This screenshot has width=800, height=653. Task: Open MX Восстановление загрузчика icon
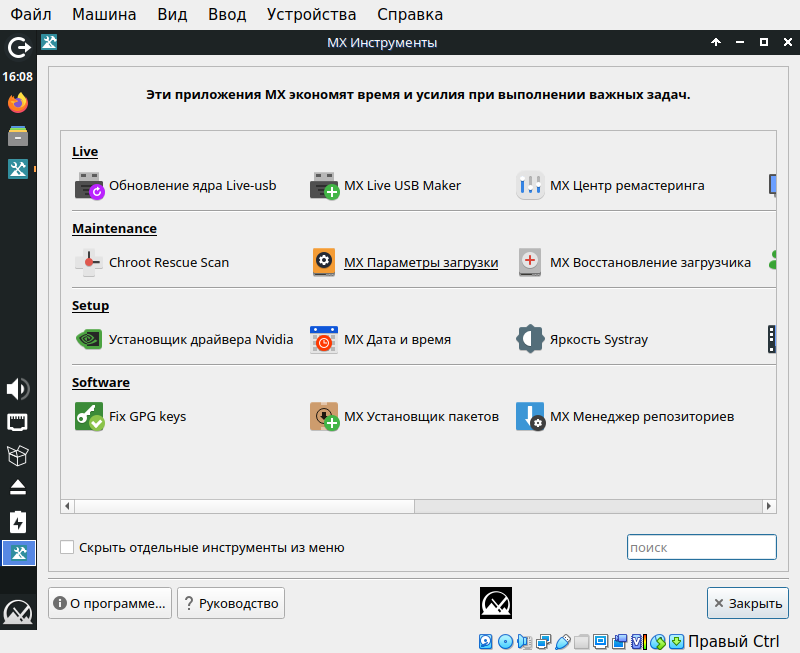pos(530,263)
